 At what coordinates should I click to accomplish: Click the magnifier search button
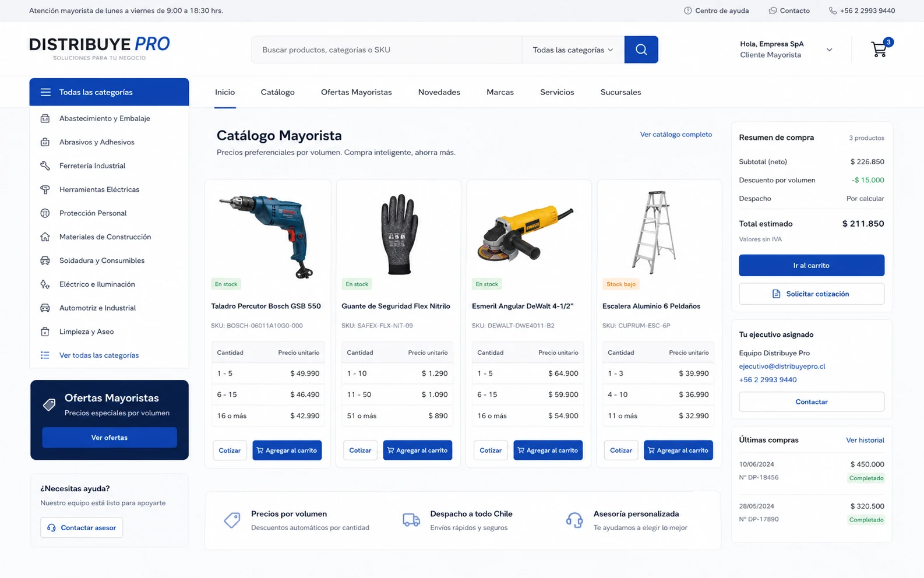coord(641,50)
